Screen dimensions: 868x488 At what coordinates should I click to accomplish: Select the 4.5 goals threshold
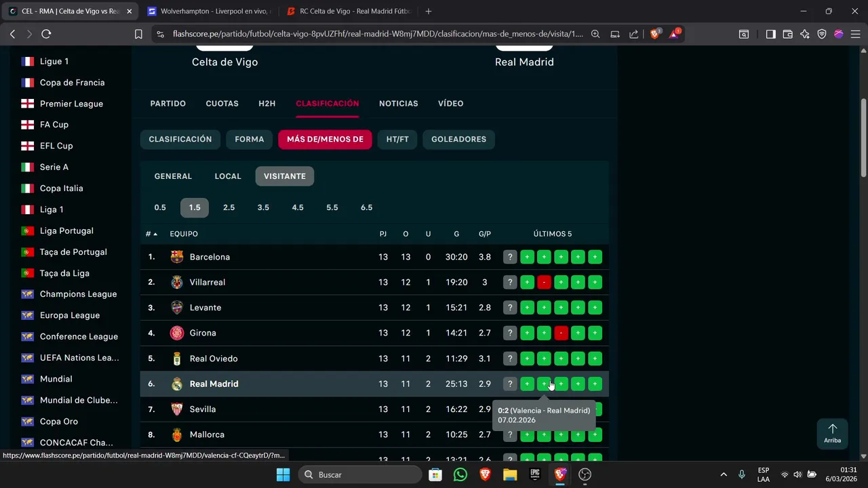tap(298, 207)
